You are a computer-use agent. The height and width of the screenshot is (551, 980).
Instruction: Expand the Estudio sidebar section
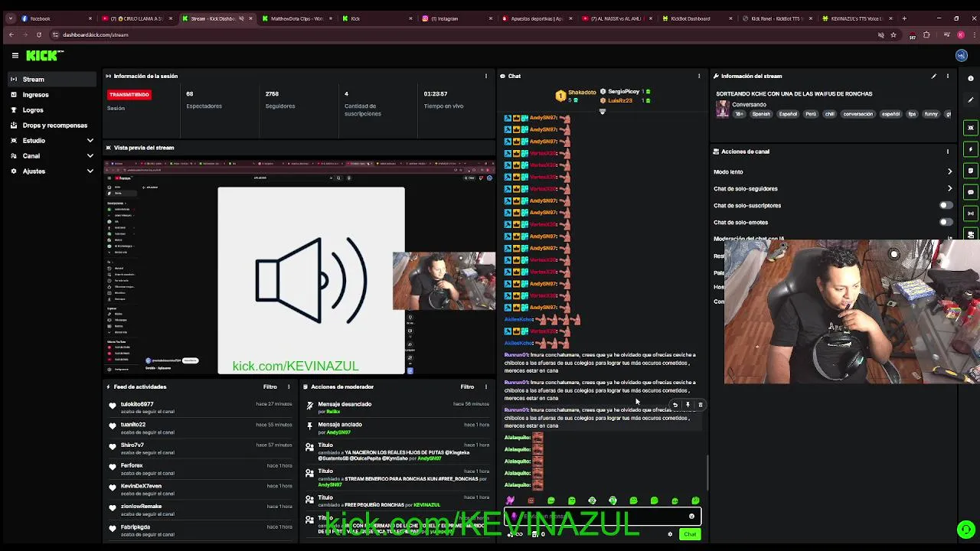tap(90, 140)
